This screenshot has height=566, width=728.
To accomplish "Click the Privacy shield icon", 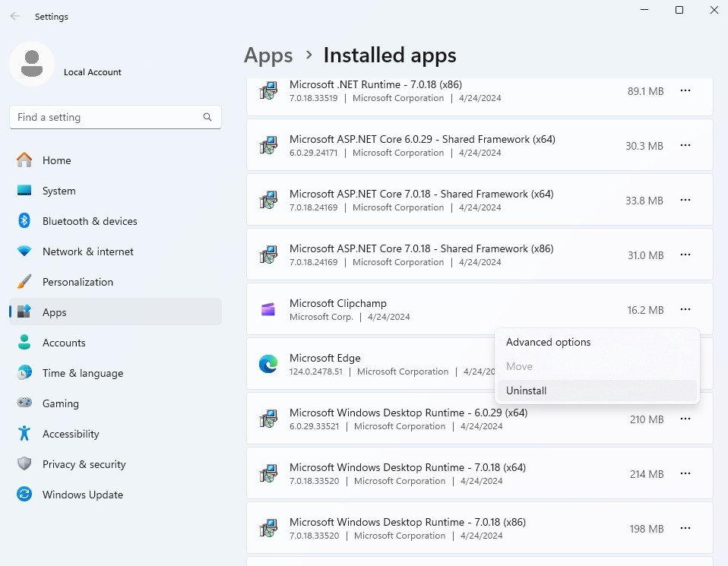I will (24, 464).
